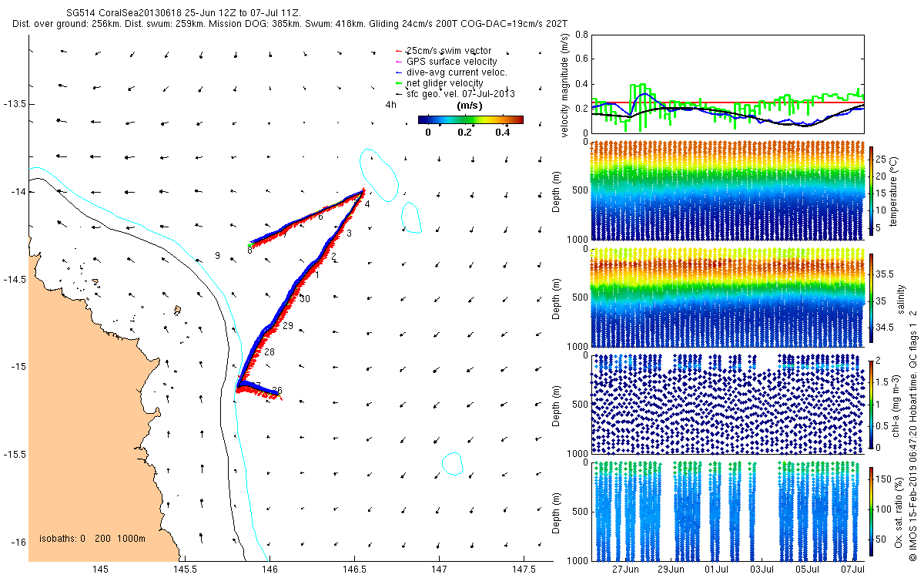Click the chl-a colorbar
Image resolution: width=924 pixels, height=578 pixels.
872,403
